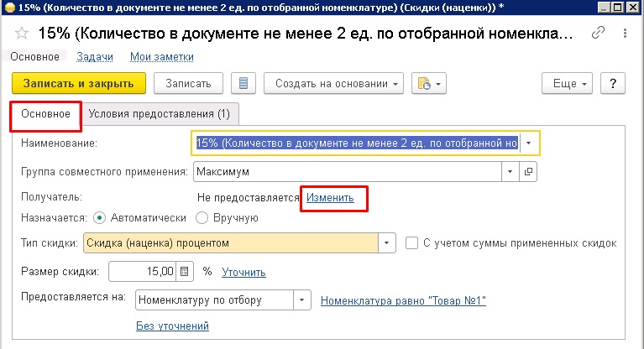Close the discount window
Screen dimensions: 644x349
click(632, 8)
